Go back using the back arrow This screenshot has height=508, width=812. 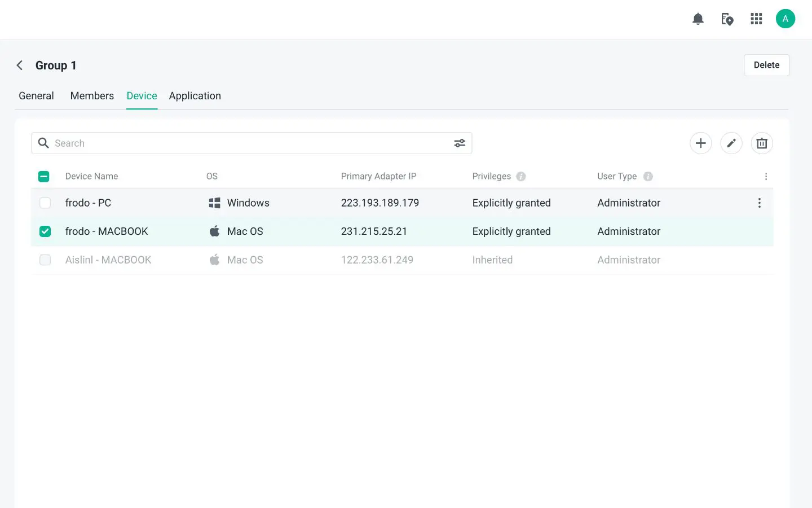[x=20, y=65]
